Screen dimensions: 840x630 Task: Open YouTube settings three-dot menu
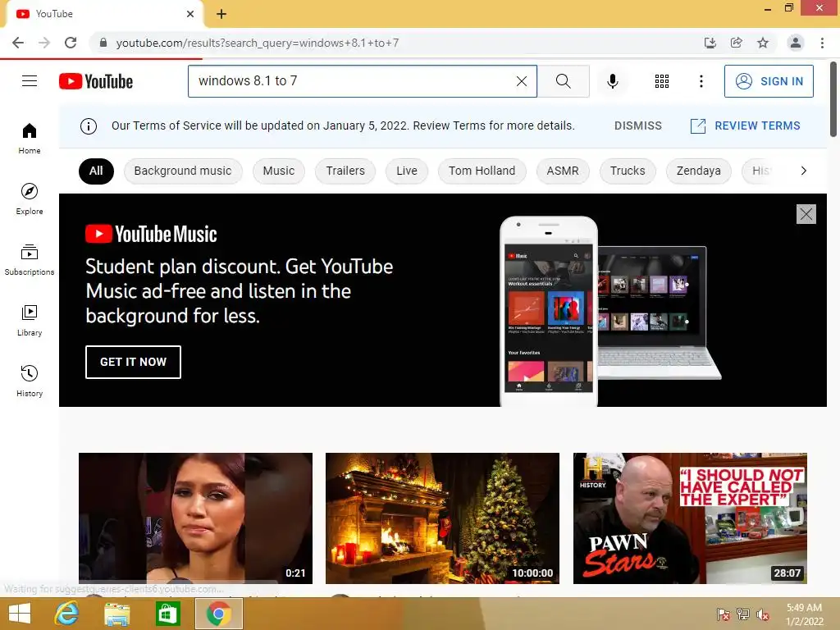[x=701, y=81]
